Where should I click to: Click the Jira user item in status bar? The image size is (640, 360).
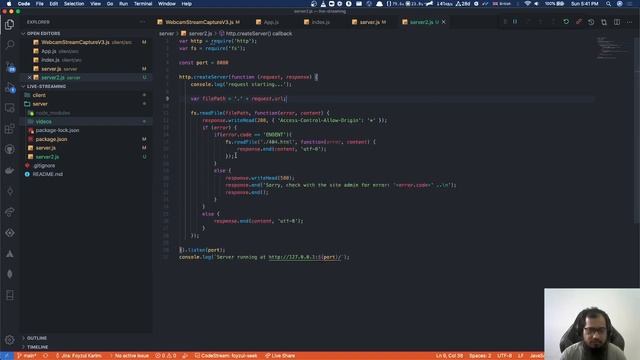(x=79, y=356)
